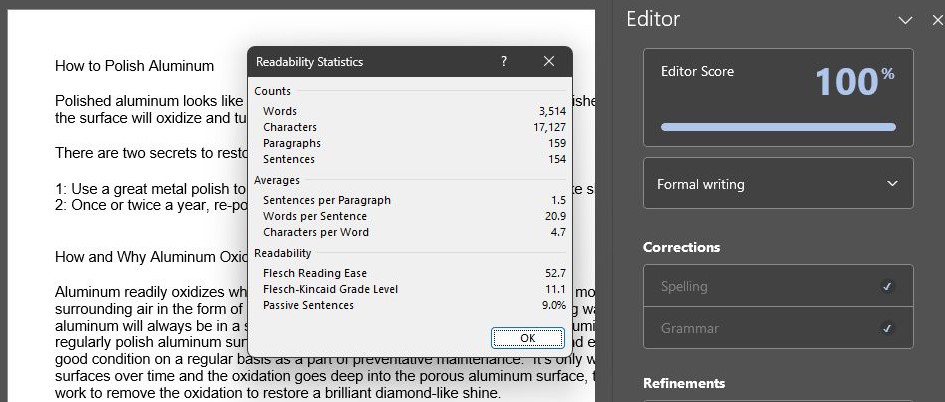This screenshot has height=402, width=945.
Task: Click the Corrections section heading
Action: 681,247
